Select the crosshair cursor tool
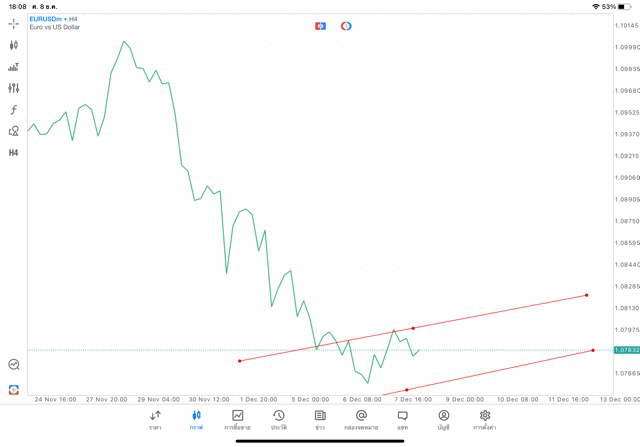Screen dimensions: 640x447 pyautogui.click(x=14, y=23)
